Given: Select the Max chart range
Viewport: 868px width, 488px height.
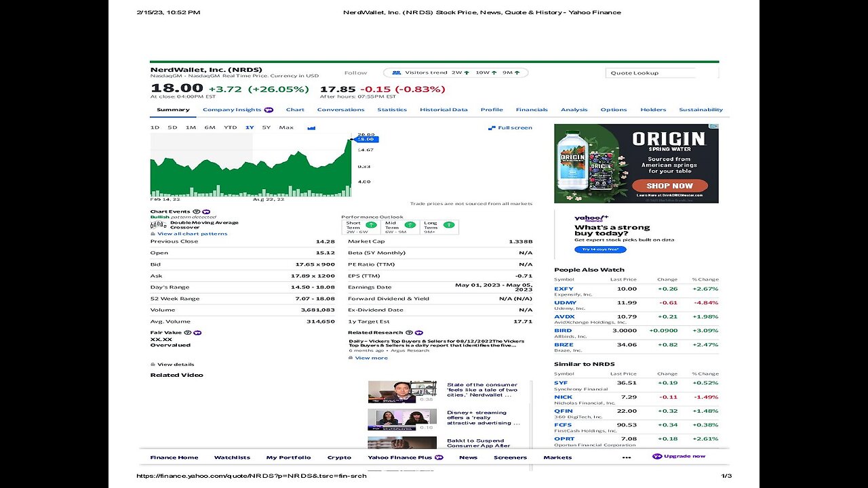Looking at the screenshot, I should [286, 127].
